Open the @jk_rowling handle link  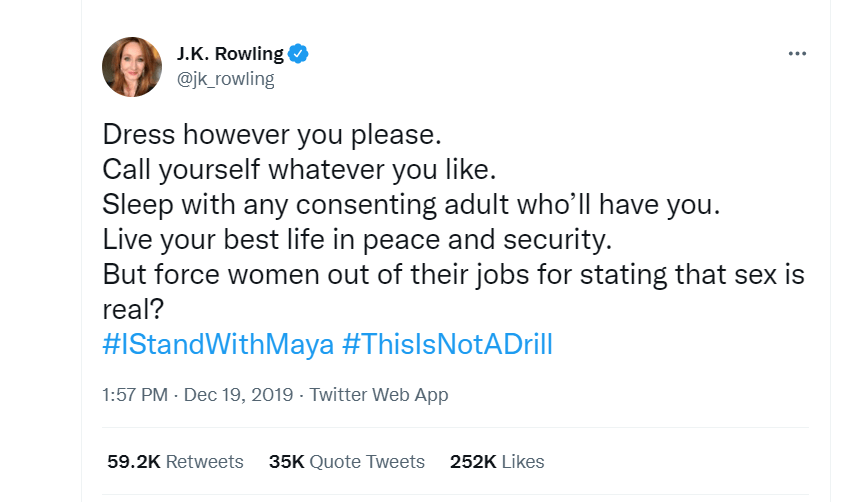(225, 79)
